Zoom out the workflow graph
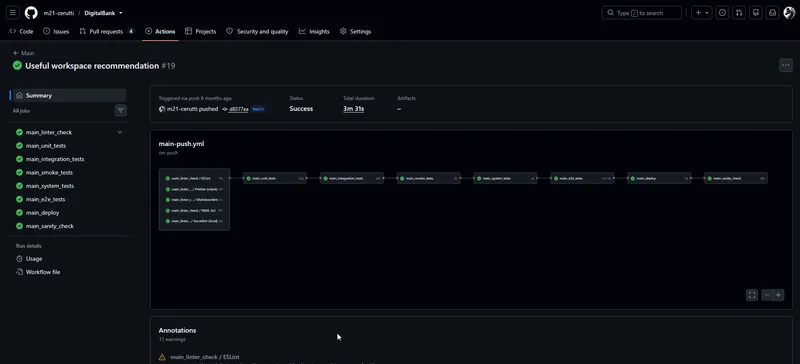 click(x=767, y=295)
